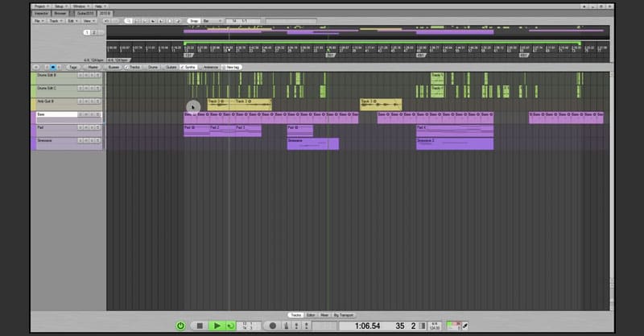This screenshot has width=644, height=336.
Task: Select the Drums Edit C track
Action: click(x=53, y=89)
